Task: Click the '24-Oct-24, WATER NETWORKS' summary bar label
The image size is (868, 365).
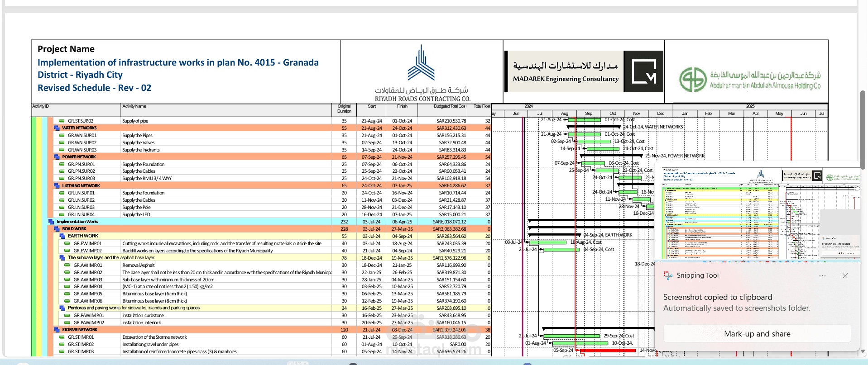Action: pos(653,127)
